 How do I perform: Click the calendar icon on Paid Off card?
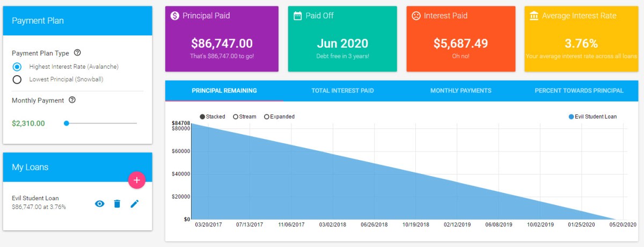click(297, 16)
